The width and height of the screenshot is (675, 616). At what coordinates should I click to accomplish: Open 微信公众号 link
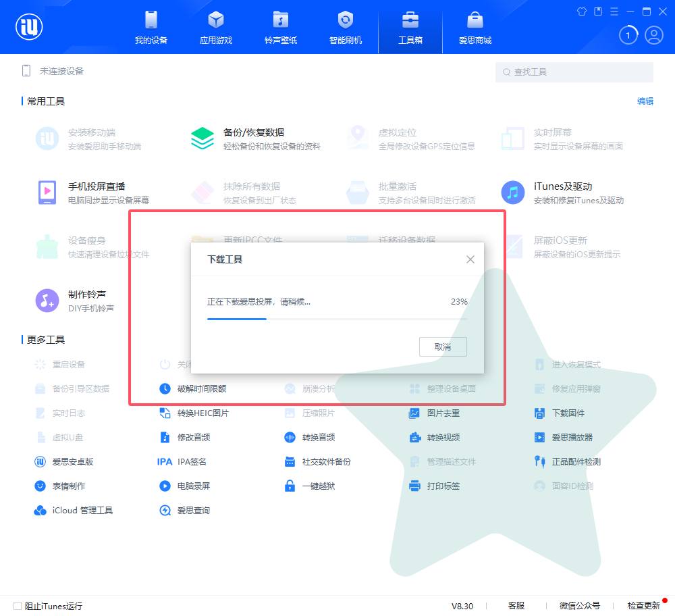pos(579,606)
